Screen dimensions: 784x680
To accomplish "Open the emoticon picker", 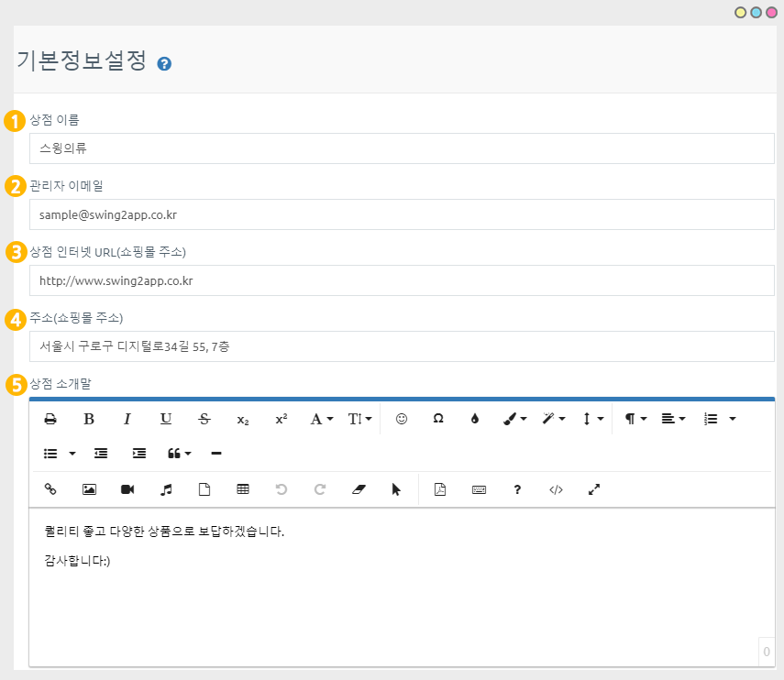I will click(401, 419).
